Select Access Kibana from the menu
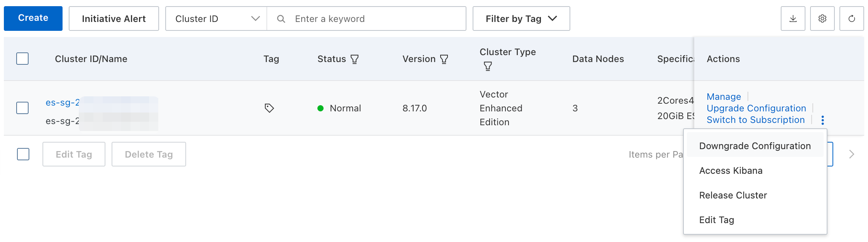Viewport: 868px width, 242px height. (731, 171)
